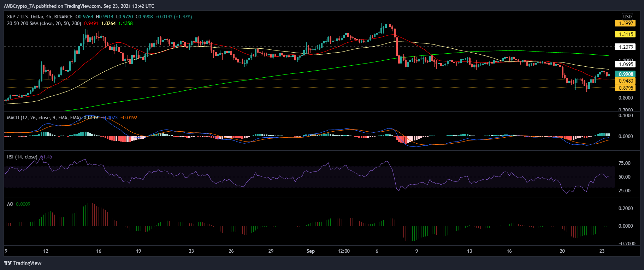
Task: Select the MACD (12, 26, close, 9) legend
Action: pyautogui.click(x=44, y=118)
